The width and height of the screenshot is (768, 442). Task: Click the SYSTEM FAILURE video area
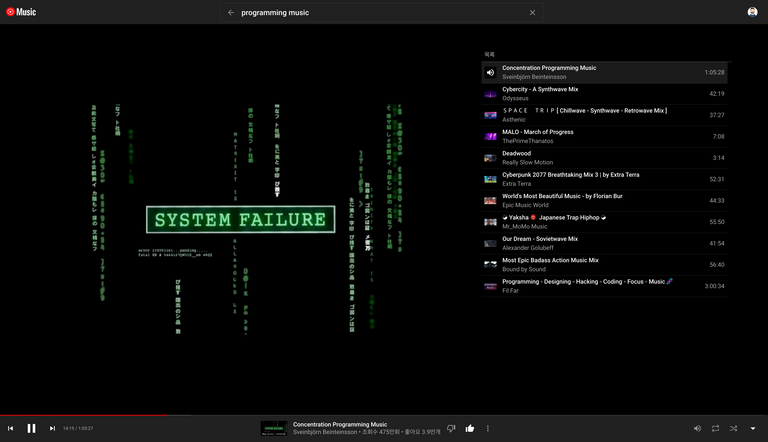[x=240, y=219]
